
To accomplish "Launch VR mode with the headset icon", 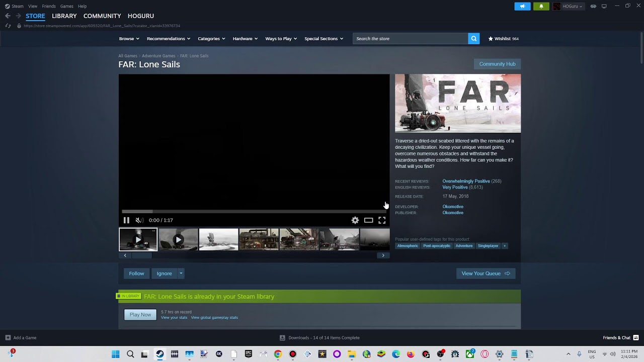I will [x=593, y=6].
